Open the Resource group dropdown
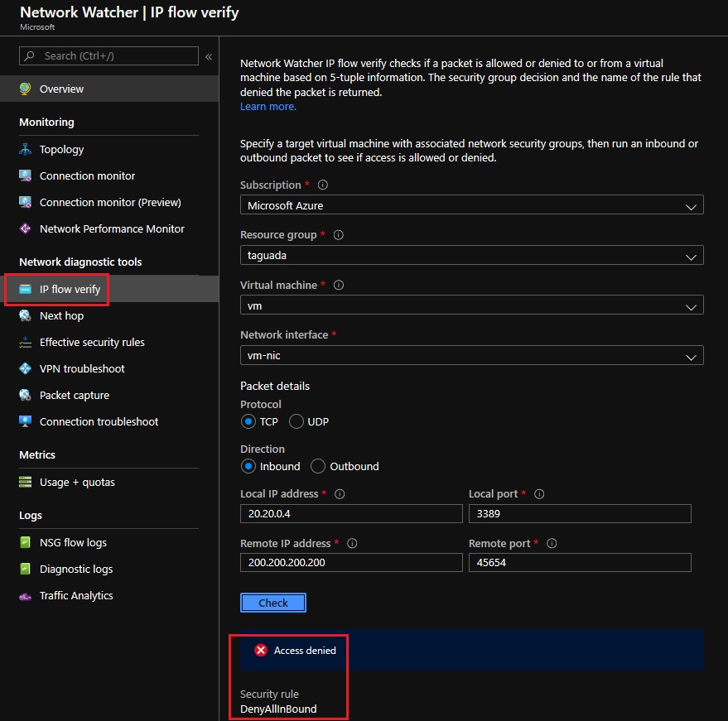The image size is (728, 721). pos(472,255)
